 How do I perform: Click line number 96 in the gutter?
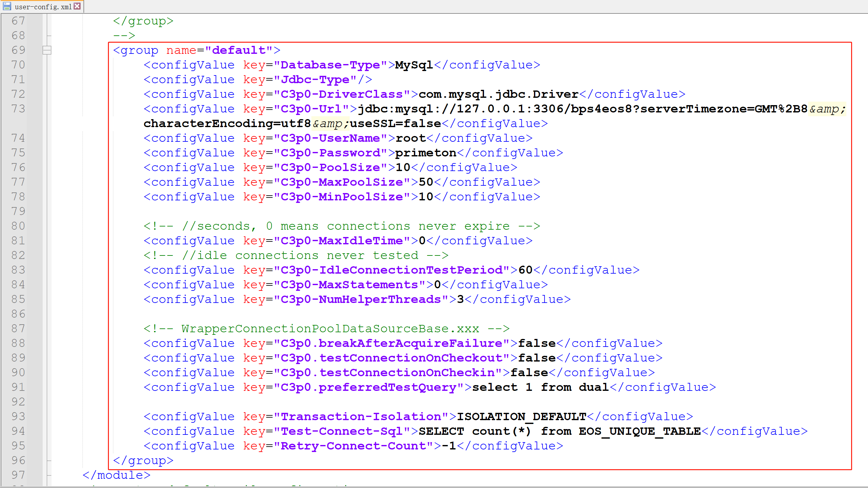tap(18, 460)
